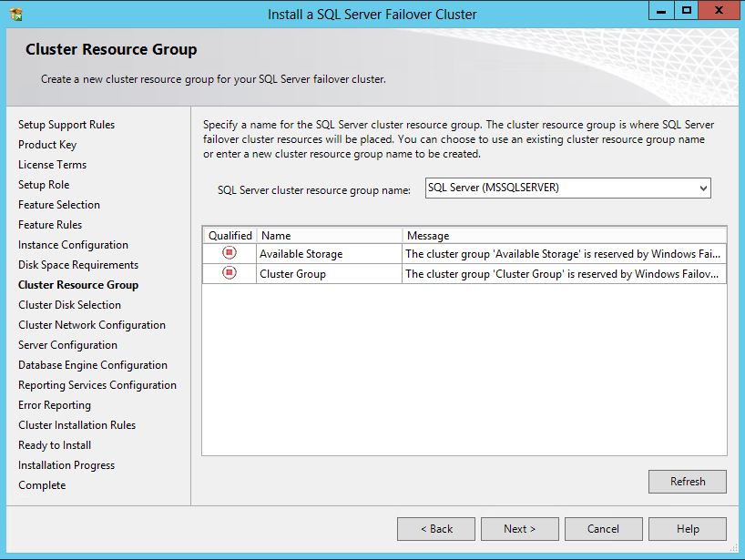The height and width of the screenshot is (560, 745).
Task: Select Disk Space Requirements step
Action: [x=78, y=265]
